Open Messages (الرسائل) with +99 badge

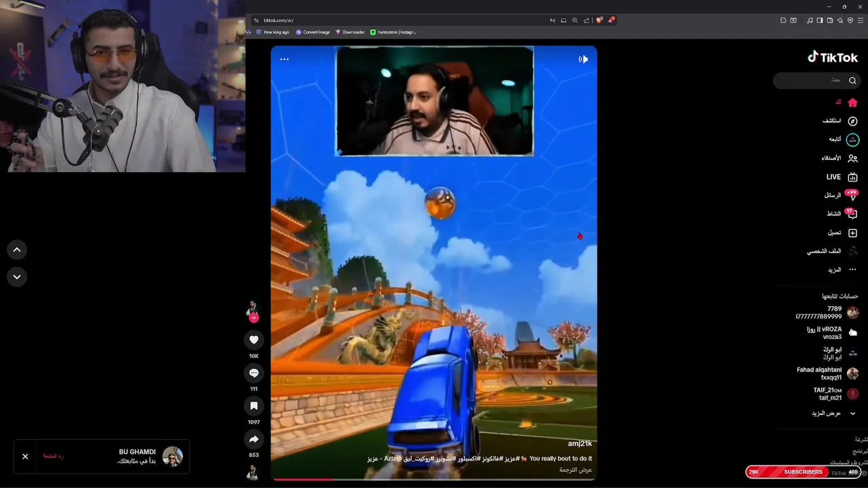coord(841,195)
